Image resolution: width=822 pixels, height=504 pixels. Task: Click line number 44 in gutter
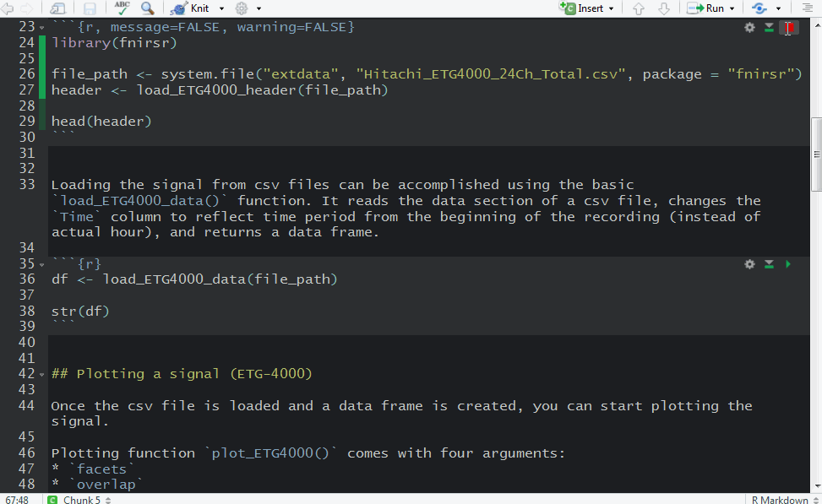tap(26, 405)
